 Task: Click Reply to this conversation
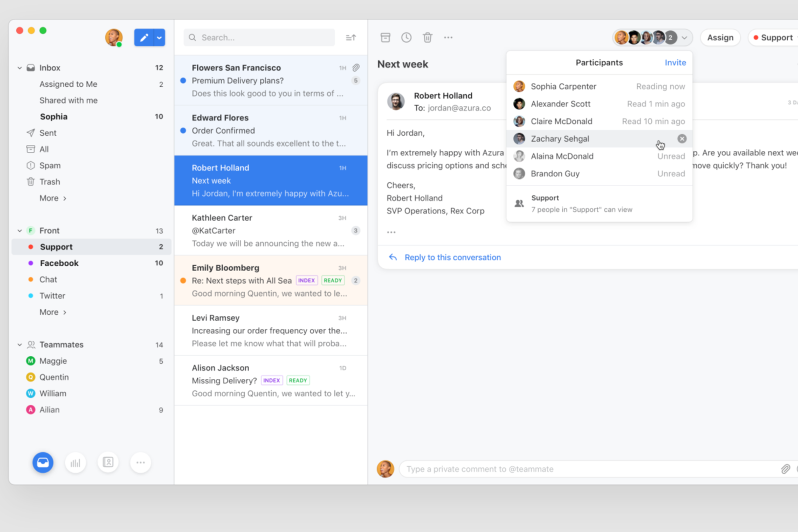pos(452,257)
